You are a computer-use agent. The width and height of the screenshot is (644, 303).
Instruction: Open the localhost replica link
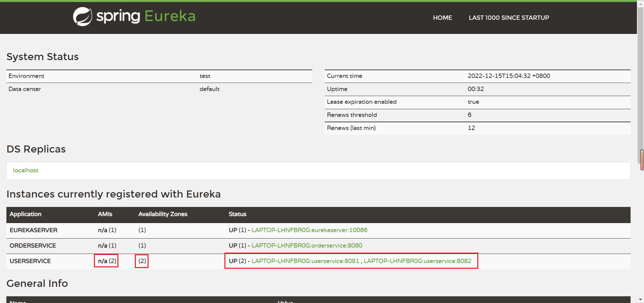[x=25, y=170]
